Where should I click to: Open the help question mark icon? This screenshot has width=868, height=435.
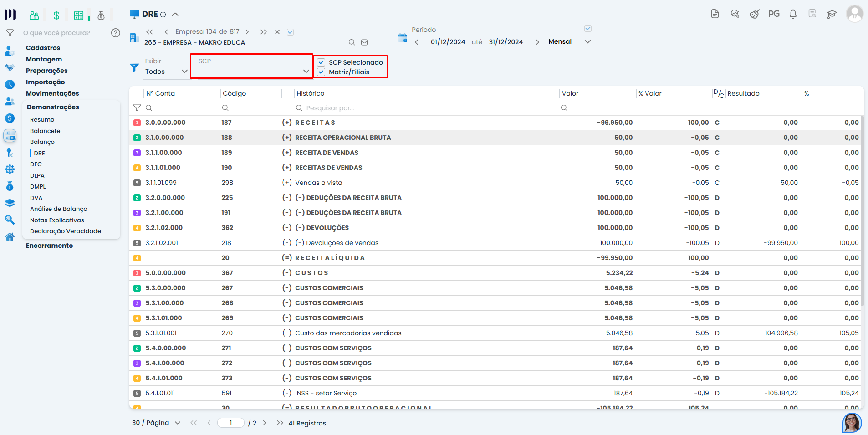(x=116, y=33)
